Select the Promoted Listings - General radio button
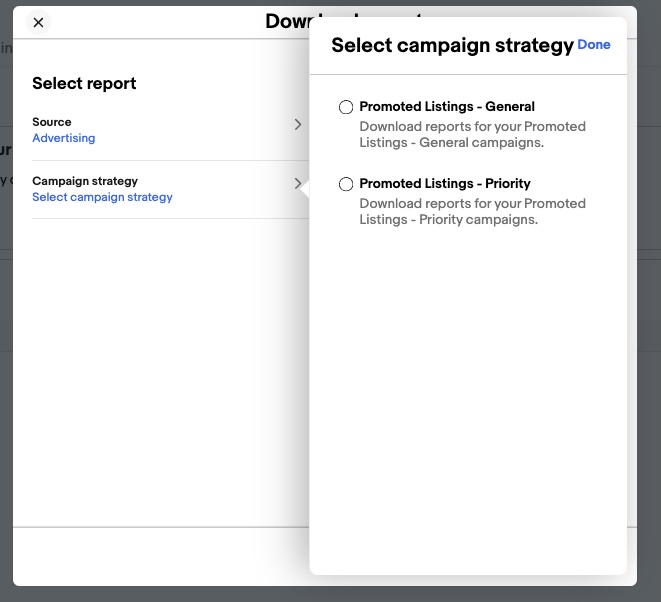 (346, 107)
